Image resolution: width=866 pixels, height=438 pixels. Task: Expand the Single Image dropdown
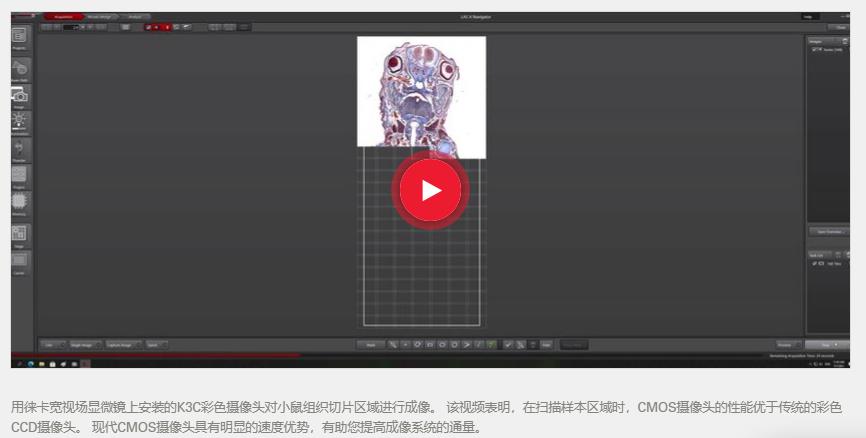point(82,344)
